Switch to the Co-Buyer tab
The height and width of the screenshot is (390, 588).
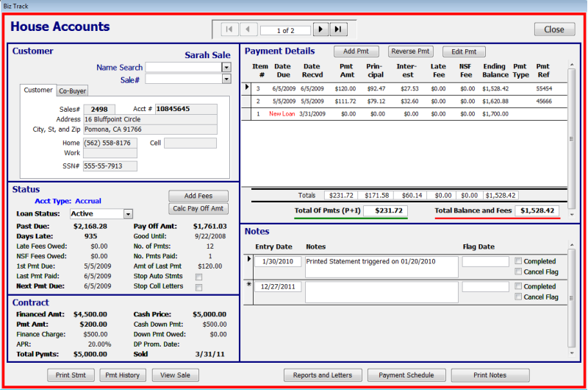[x=73, y=91]
